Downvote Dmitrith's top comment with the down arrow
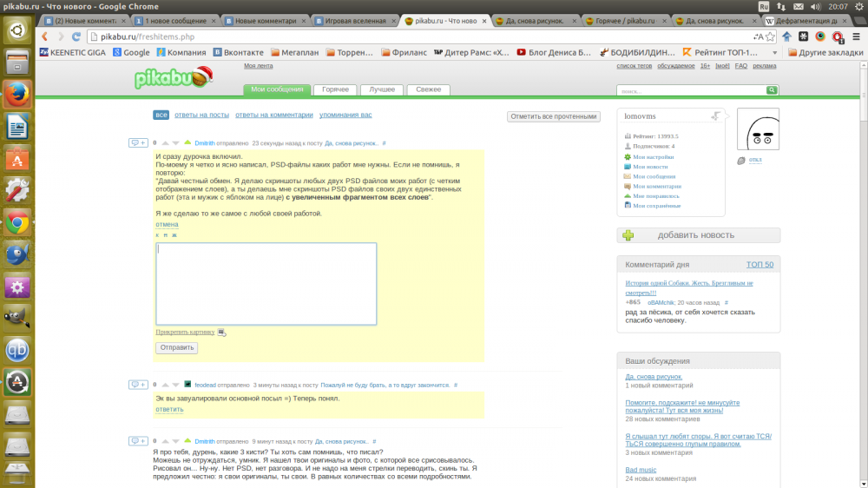Image resolution: width=868 pixels, height=488 pixels. click(175, 142)
